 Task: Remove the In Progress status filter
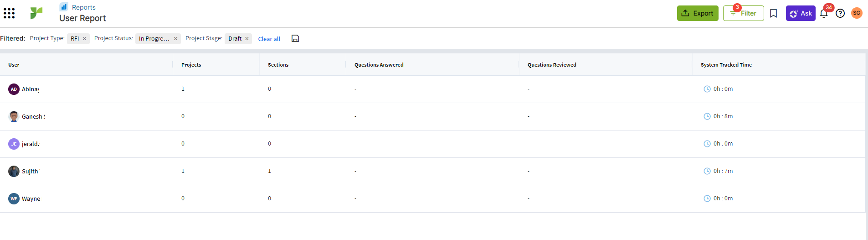(175, 39)
